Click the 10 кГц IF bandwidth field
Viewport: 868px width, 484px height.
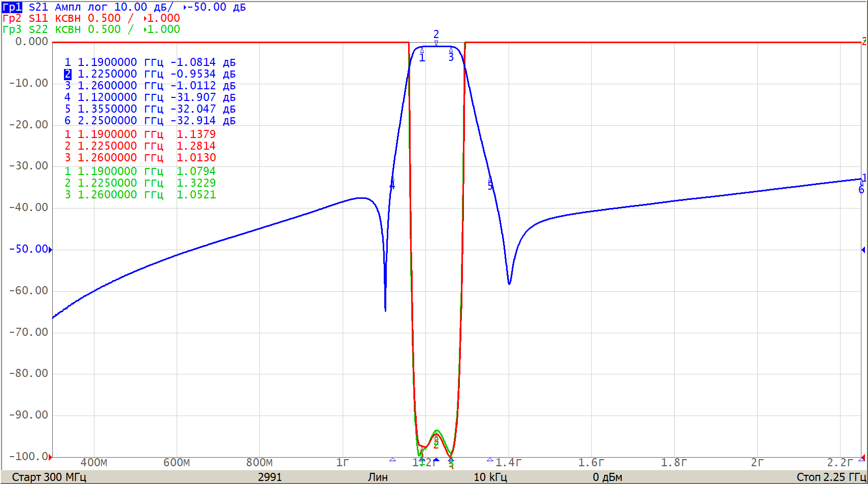[490, 477]
